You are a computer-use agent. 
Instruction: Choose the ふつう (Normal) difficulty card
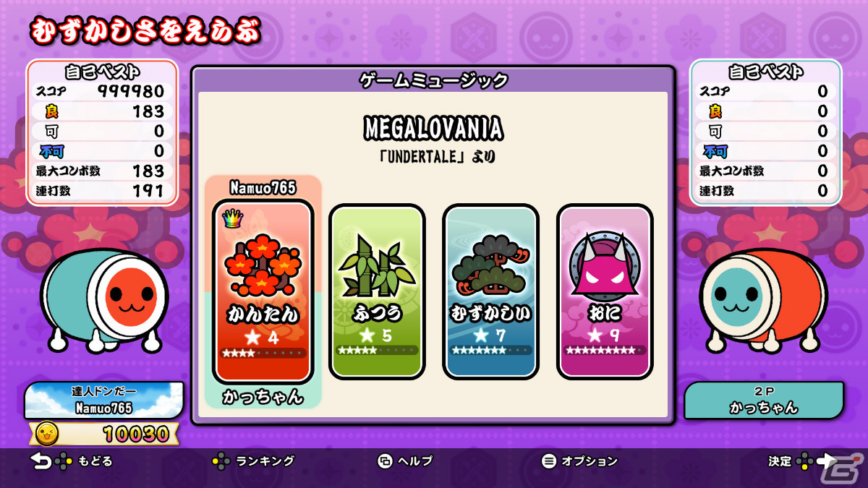coord(376,291)
